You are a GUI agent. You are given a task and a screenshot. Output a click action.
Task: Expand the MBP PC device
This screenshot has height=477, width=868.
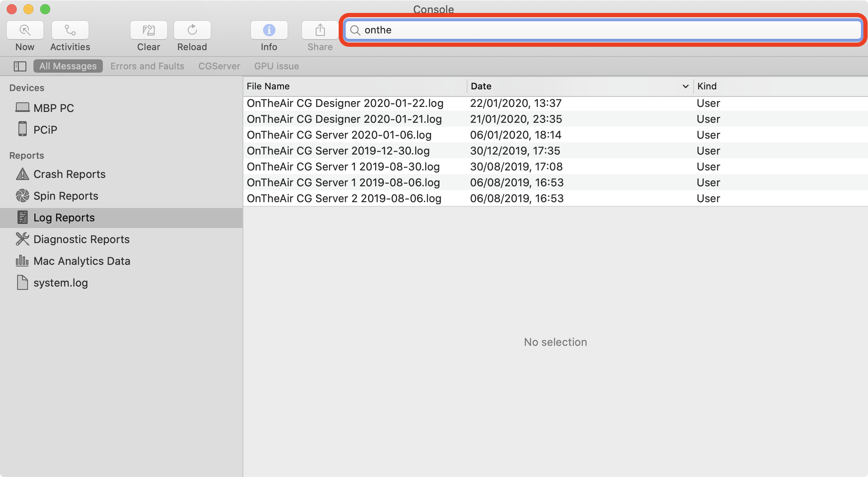point(54,107)
